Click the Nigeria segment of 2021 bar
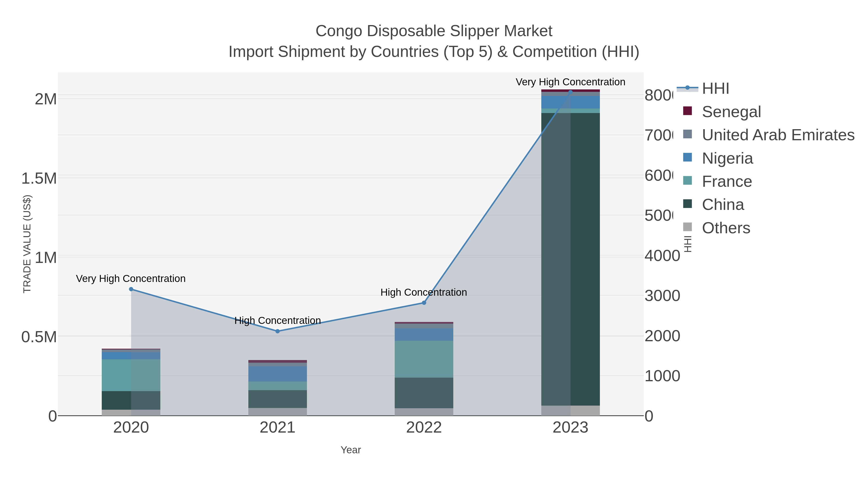Screen dimensions: 868x488 tap(278, 374)
